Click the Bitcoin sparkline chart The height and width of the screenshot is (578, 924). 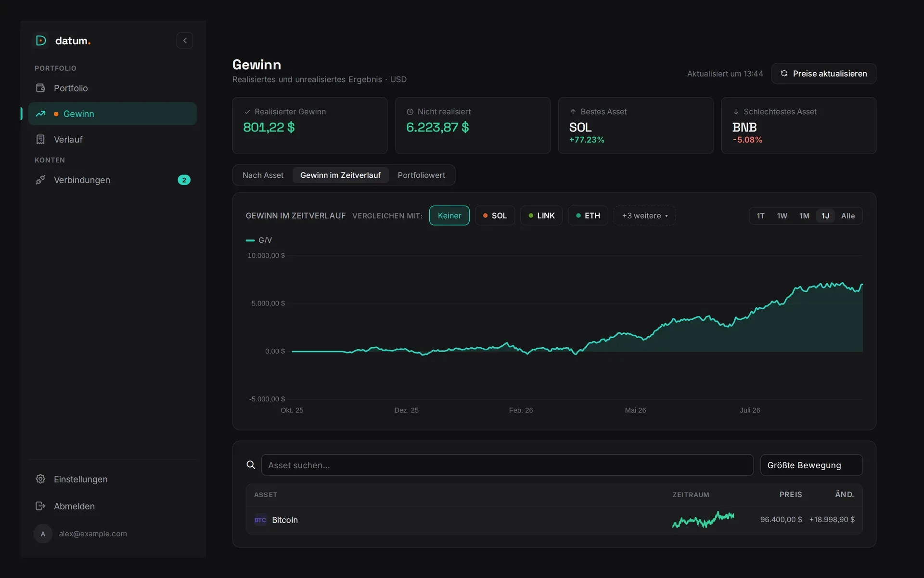[x=703, y=520]
